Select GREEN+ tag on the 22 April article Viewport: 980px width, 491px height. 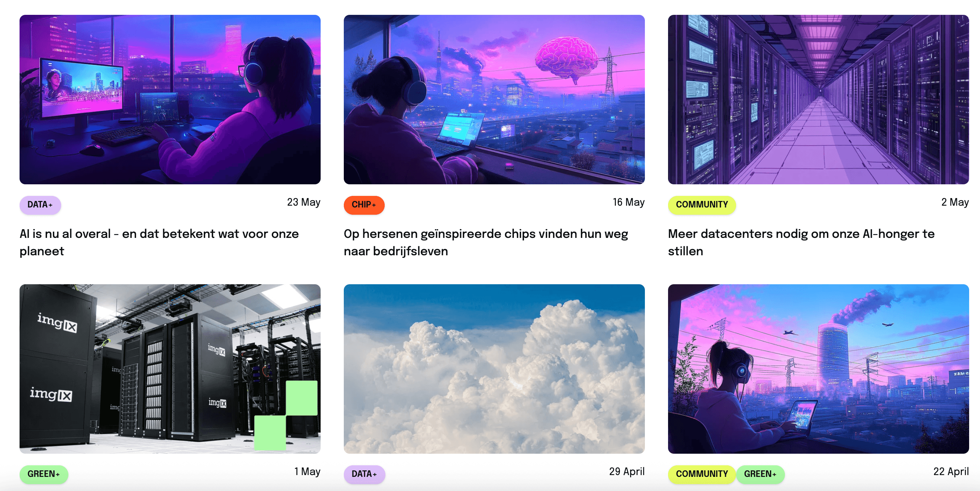pos(760,474)
